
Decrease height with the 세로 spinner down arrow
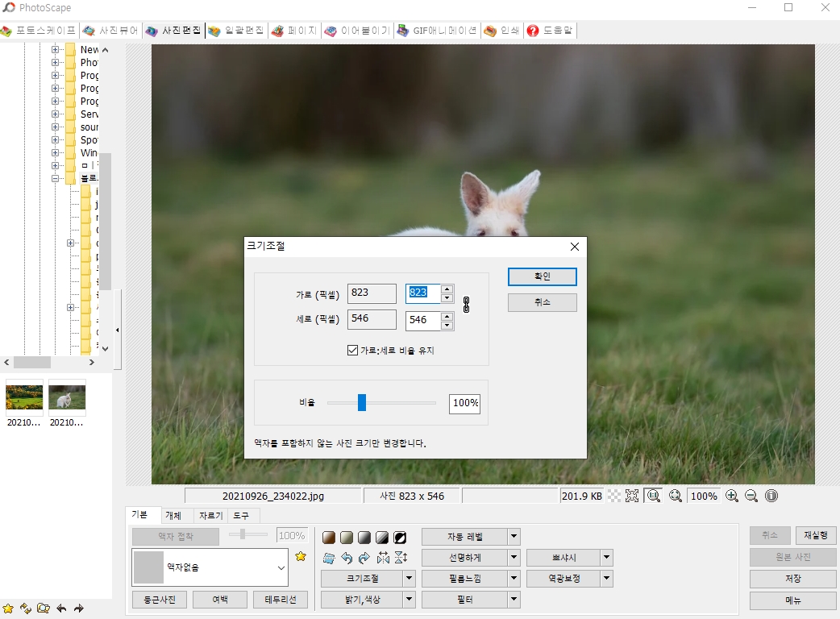point(447,326)
